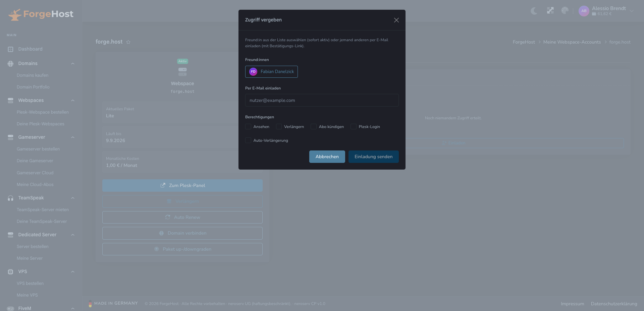644x311 pixels.
Task: Go to Plesk-Webspace bestellen
Action: (43, 112)
